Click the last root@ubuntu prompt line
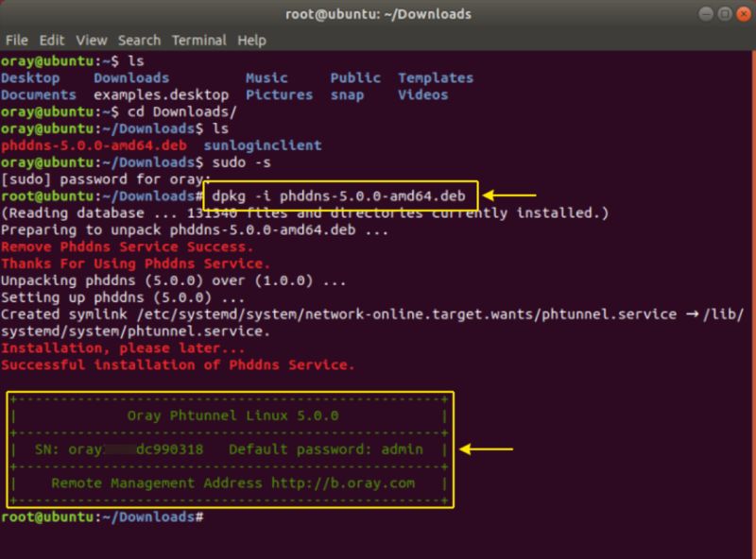This screenshot has width=756, height=559. [x=102, y=518]
